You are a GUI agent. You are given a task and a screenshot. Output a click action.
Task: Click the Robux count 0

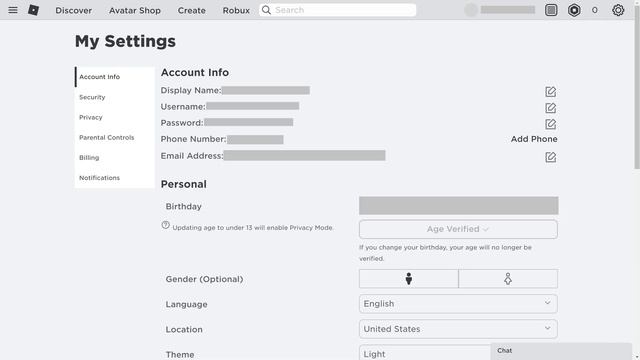tap(595, 10)
